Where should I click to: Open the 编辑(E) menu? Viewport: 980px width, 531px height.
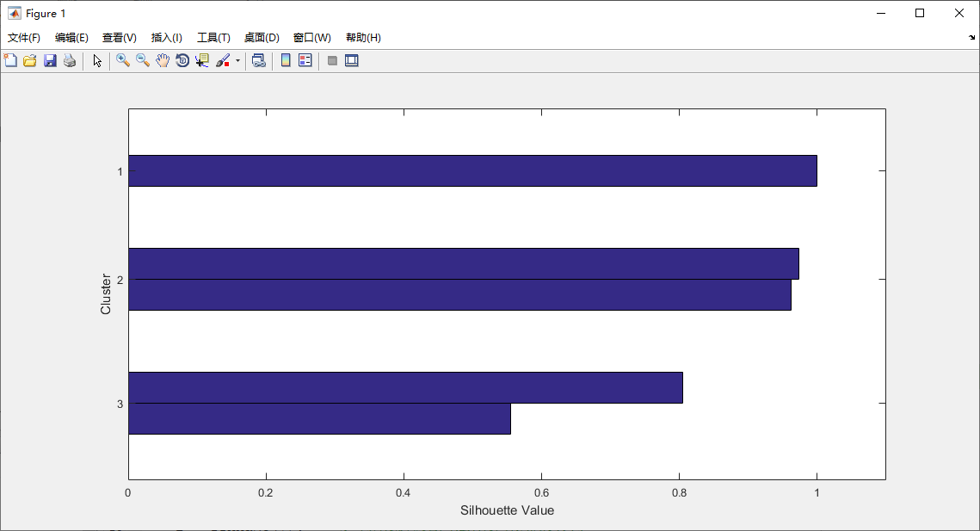pyautogui.click(x=71, y=38)
